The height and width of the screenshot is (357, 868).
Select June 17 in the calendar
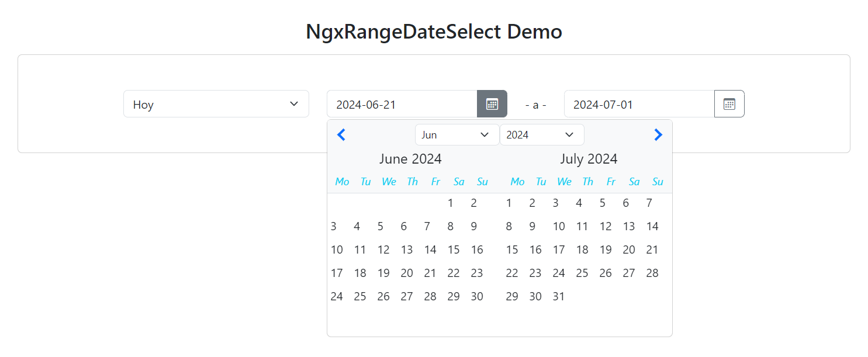click(x=337, y=273)
